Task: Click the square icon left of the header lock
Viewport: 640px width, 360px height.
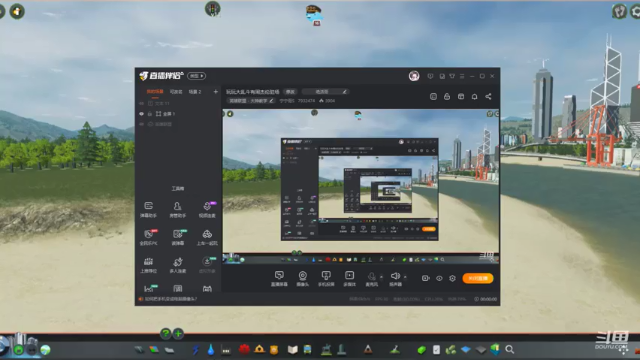Action: pos(433,96)
